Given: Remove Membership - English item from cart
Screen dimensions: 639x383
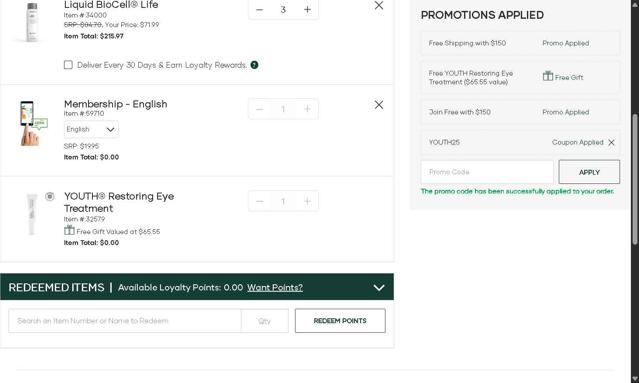Looking at the screenshot, I should coord(379,105).
